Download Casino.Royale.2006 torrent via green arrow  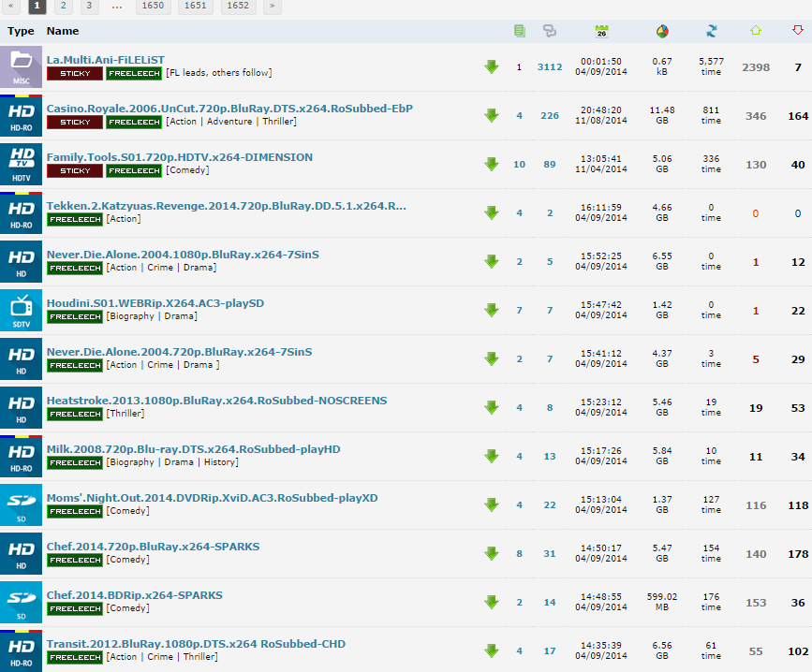pyautogui.click(x=491, y=116)
